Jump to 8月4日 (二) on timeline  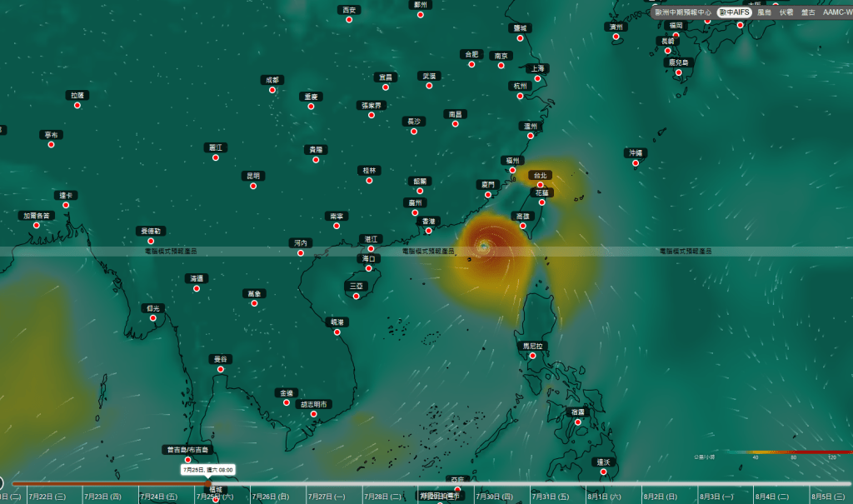(x=772, y=497)
